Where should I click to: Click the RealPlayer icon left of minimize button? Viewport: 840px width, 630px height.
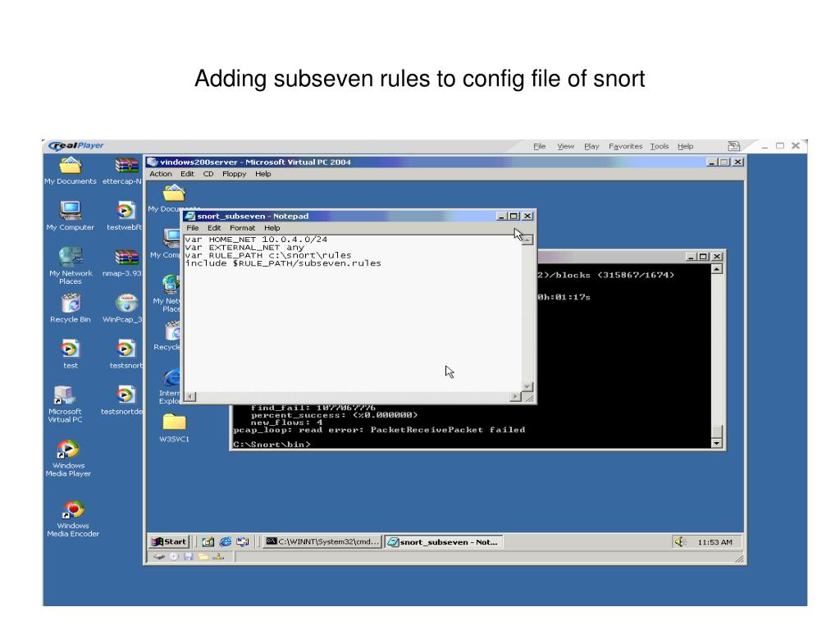[x=734, y=146]
